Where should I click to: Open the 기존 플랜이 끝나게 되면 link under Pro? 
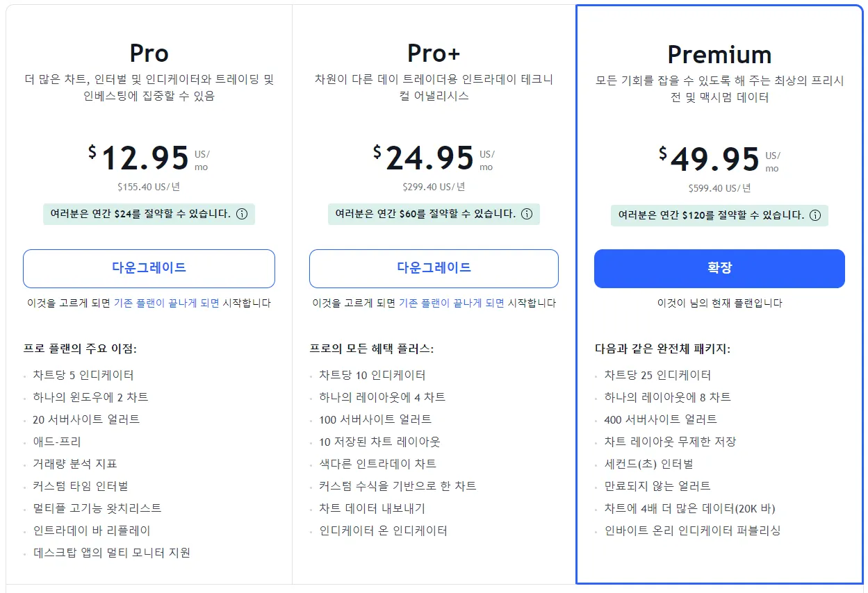[166, 303]
